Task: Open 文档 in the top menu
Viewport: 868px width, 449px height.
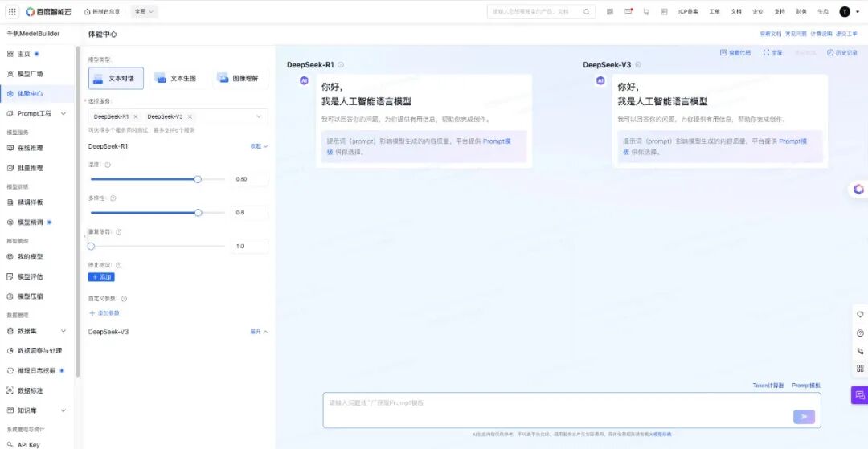Action: click(735, 11)
